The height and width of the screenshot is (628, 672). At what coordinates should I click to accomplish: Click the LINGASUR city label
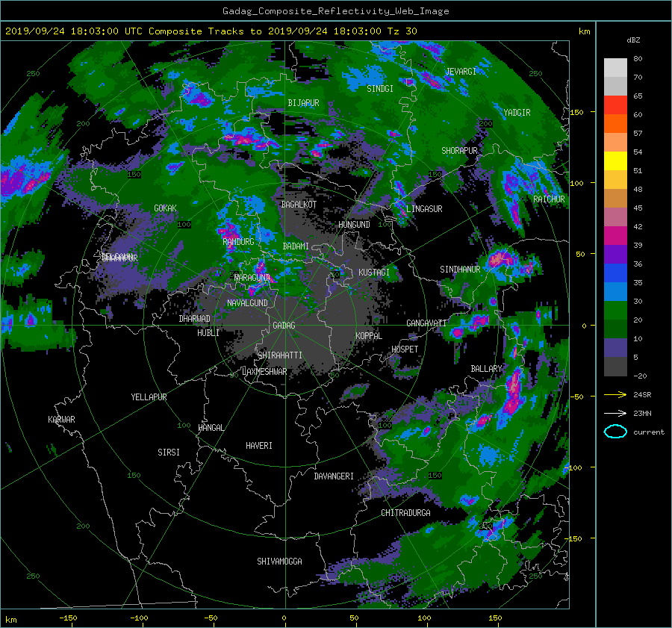pyautogui.click(x=424, y=209)
